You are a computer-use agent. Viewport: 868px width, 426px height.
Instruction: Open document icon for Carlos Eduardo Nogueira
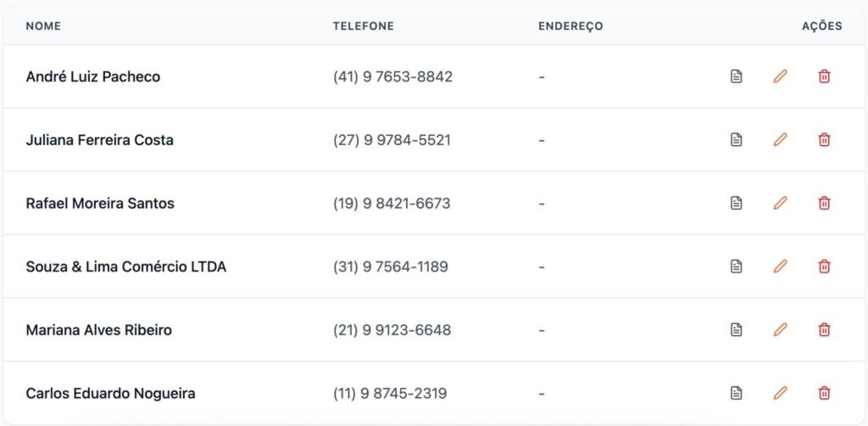click(737, 393)
